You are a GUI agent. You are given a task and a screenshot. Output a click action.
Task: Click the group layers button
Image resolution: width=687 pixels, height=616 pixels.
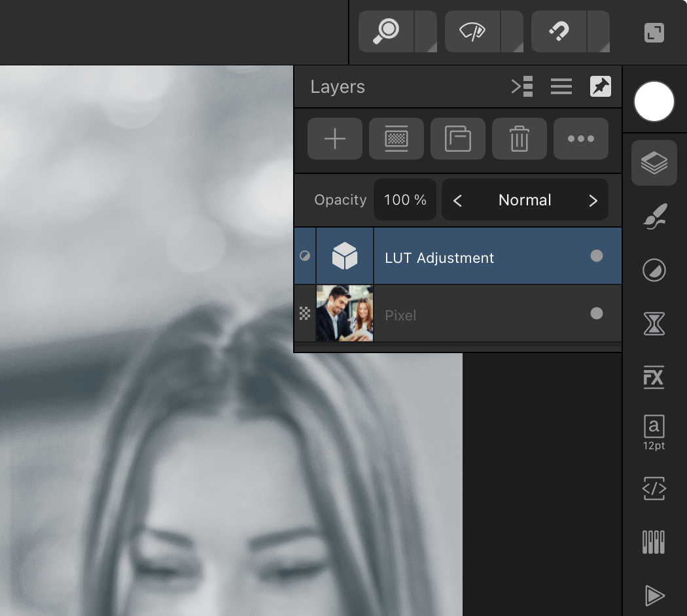pos(458,139)
